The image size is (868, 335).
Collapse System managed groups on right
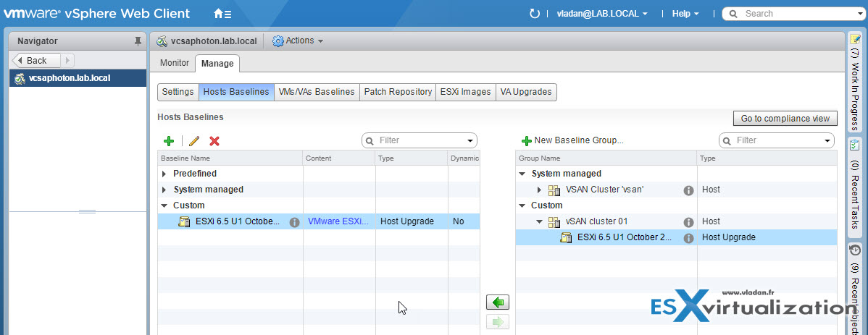click(x=522, y=174)
